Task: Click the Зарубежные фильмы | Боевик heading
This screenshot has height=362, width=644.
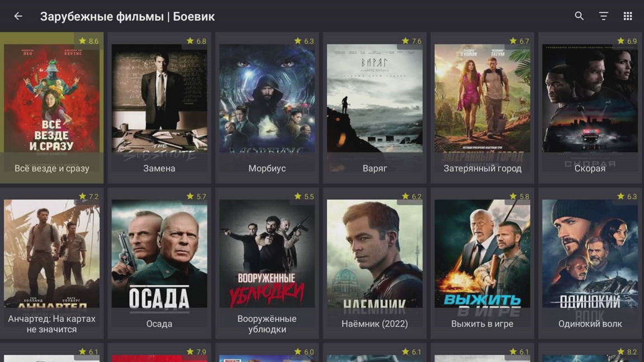Action: point(127,16)
